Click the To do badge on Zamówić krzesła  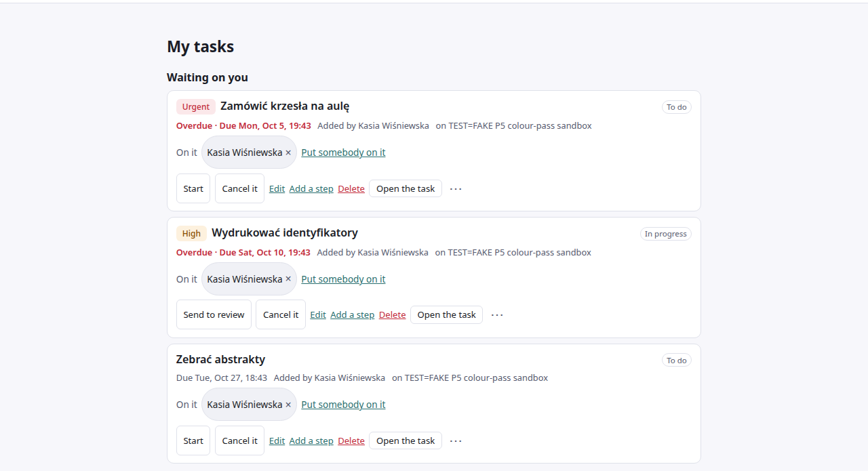click(x=677, y=107)
